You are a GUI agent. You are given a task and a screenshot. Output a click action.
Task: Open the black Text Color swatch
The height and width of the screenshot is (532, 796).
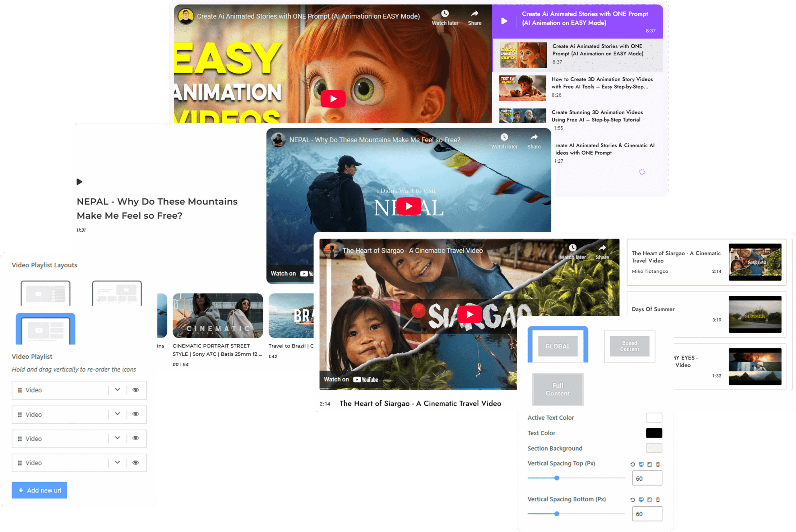point(654,433)
